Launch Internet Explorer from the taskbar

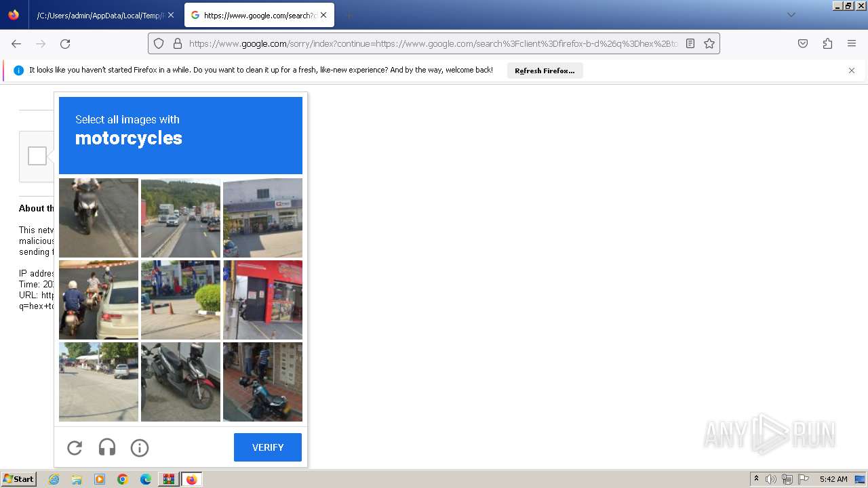(54, 479)
